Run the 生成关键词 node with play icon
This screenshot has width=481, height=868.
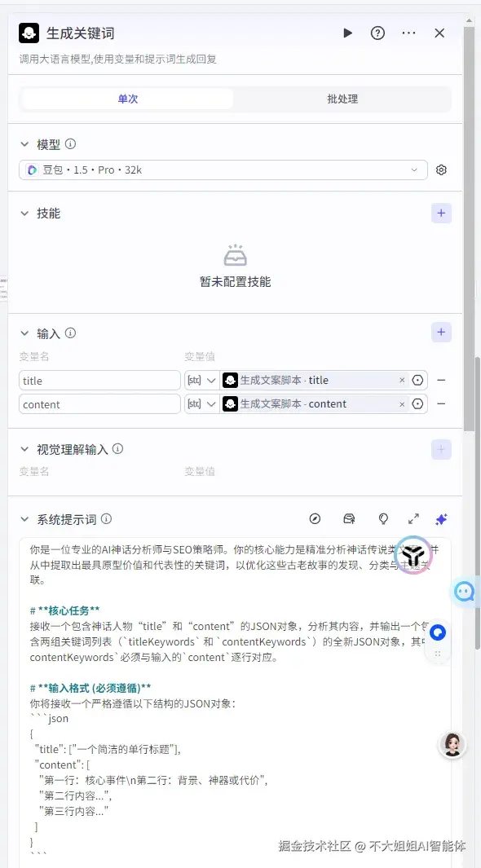(347, 33)
